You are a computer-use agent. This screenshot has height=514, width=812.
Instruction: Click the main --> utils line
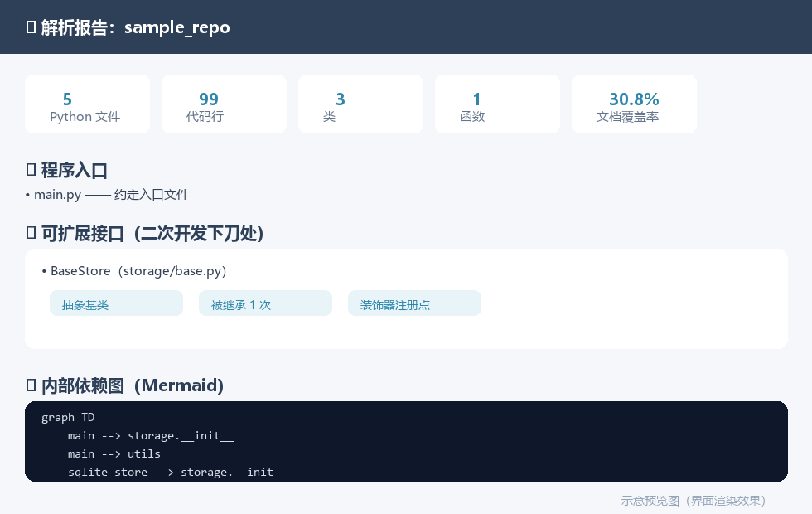[x=114, y=454]
